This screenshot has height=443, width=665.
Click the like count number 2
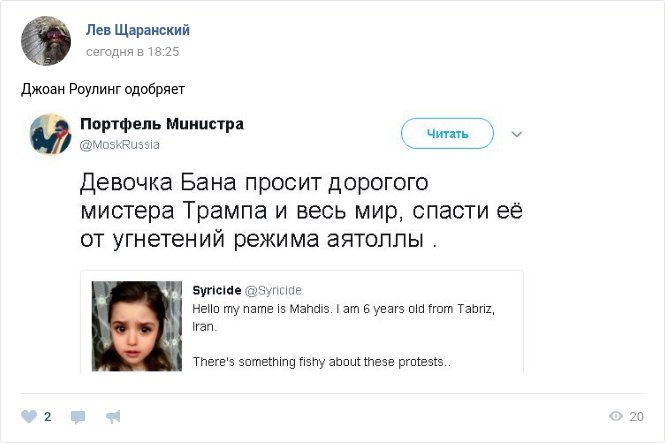(48, 417)
